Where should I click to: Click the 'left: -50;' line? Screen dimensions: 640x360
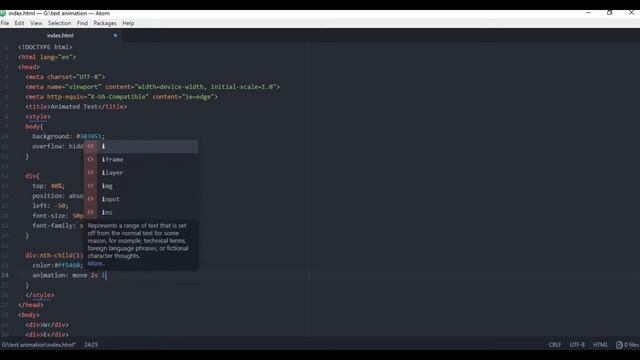[50, 206]
